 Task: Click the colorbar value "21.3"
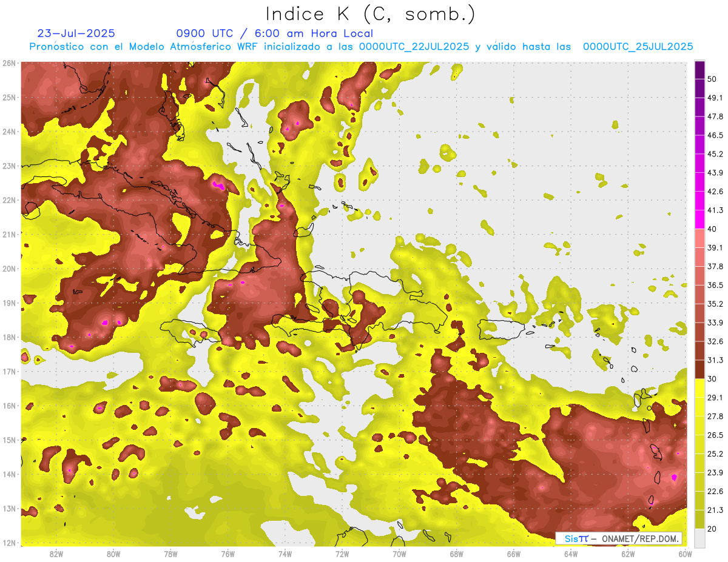[x=715, y=510]
